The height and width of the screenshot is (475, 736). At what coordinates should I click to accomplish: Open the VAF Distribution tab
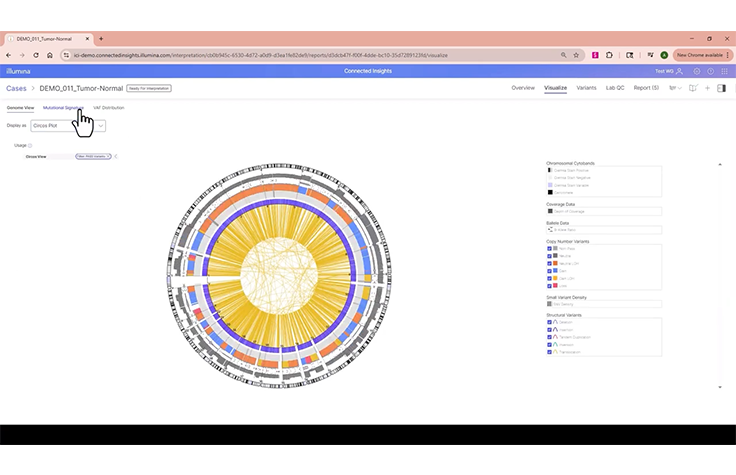point(108,107)
